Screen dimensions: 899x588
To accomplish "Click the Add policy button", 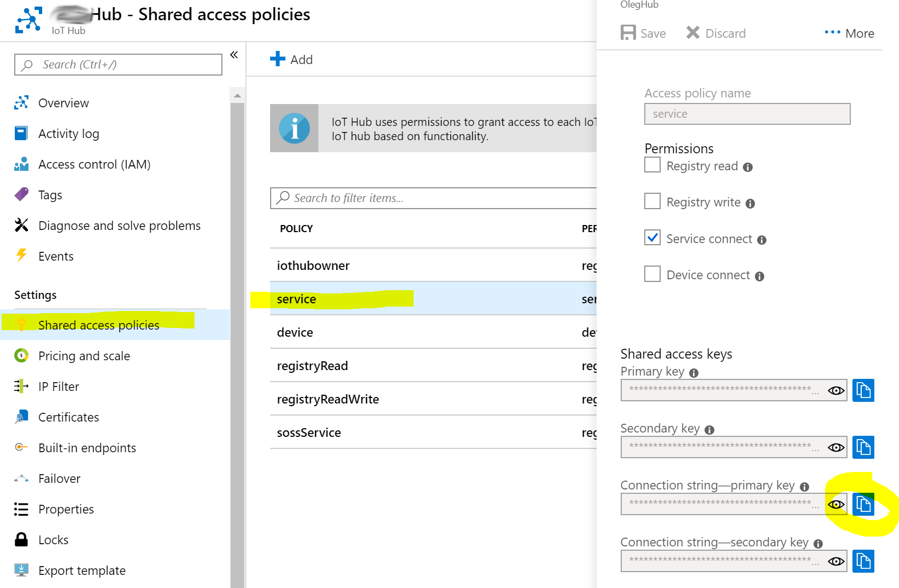I will tap(291, 59).
